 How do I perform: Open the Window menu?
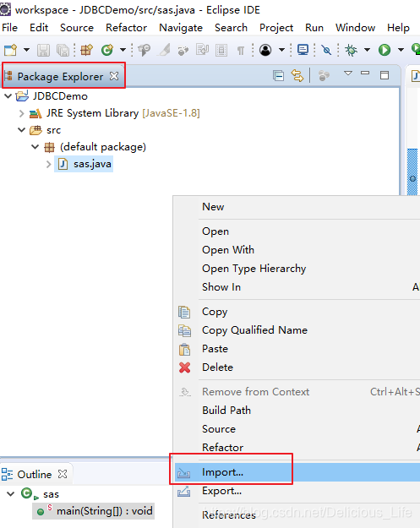tap(355, 28)
